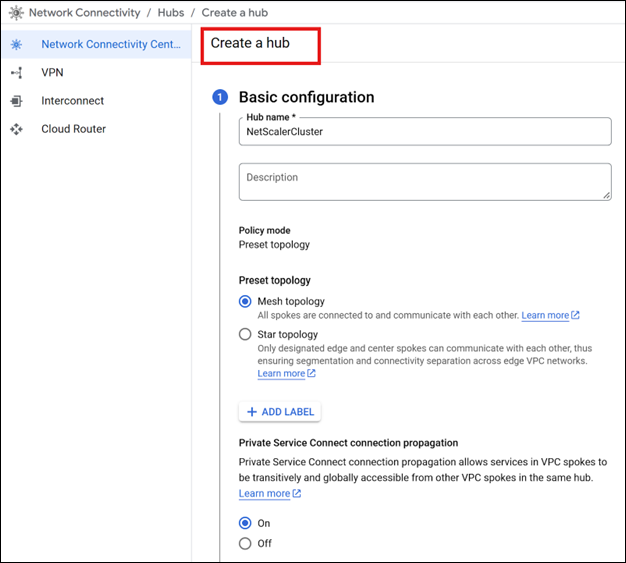Viewport: 626px width, 563px height.
Task: Click the ADD LABEL button
Action: [x=280, y=412]
